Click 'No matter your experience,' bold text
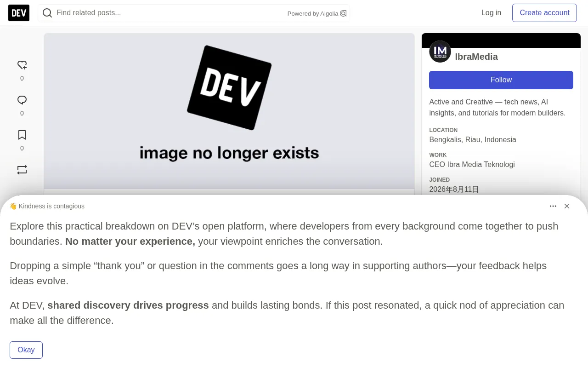 130,241
